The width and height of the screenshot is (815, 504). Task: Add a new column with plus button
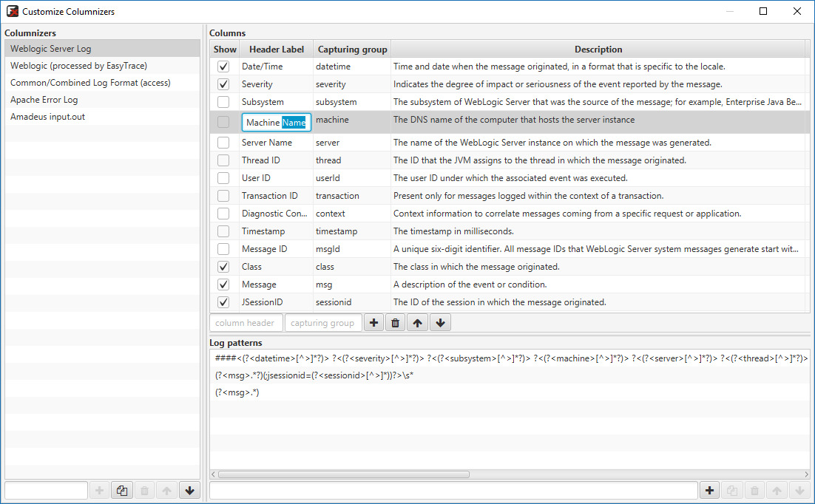coord(373,323)
